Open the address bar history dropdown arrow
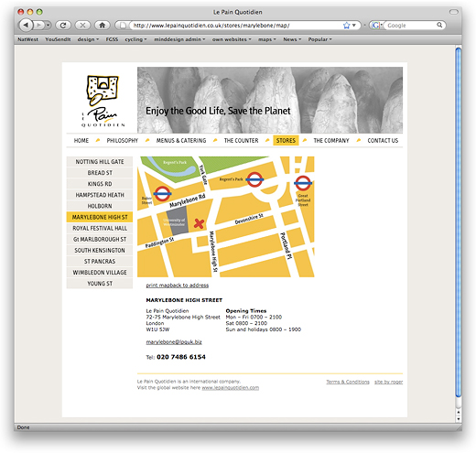Viewport: 476px width, 453px height. 354,26
